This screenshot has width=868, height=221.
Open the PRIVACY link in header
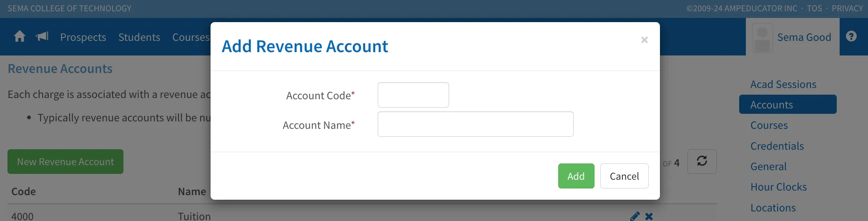coord(847,8)
